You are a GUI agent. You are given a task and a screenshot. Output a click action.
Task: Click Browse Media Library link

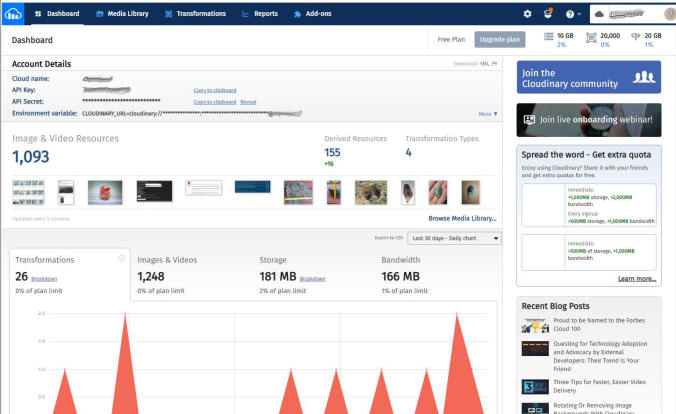[x=462, y=219]
